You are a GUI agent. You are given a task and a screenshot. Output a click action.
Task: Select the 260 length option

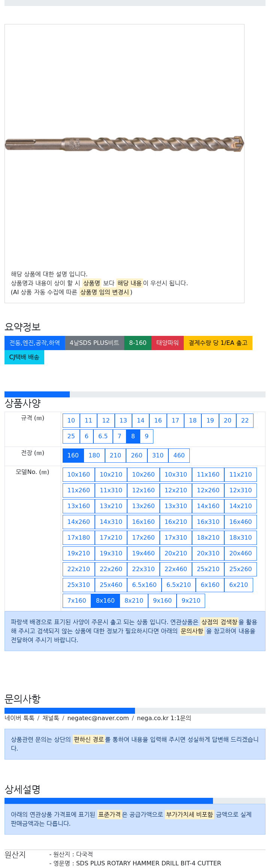(x=136, y=456)
